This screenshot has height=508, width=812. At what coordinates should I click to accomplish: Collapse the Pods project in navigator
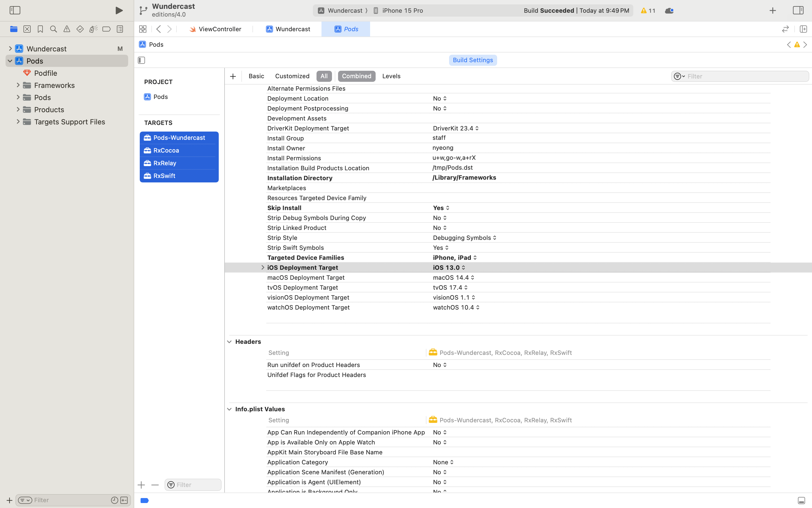point(10,61)
